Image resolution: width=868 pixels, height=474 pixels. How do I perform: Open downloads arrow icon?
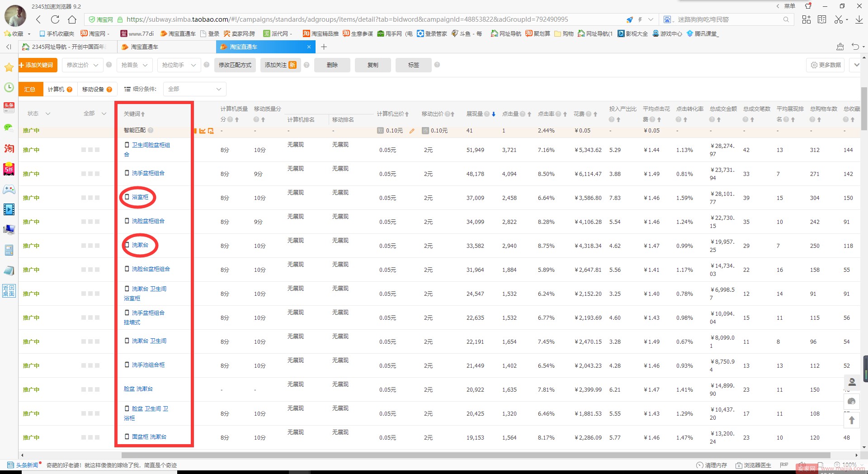(859, 19)
